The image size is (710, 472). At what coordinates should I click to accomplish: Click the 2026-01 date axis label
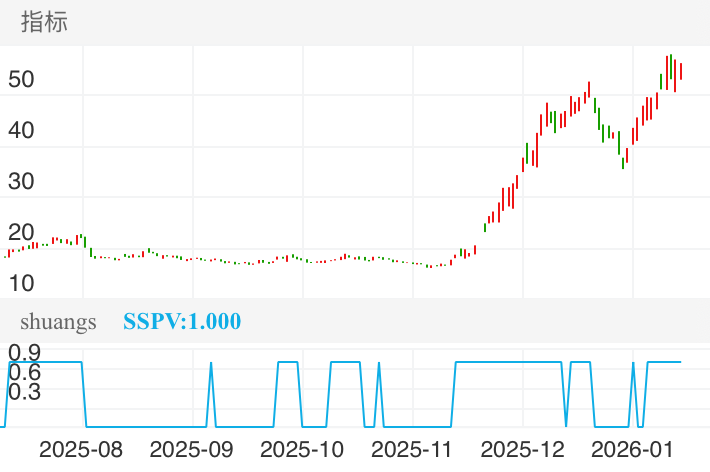[x=633, y=449]
